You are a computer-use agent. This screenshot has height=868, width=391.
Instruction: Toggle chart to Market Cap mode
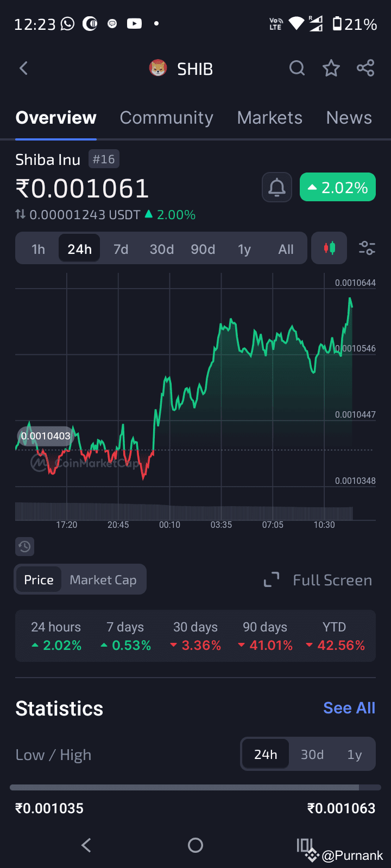tap(103, 579)
